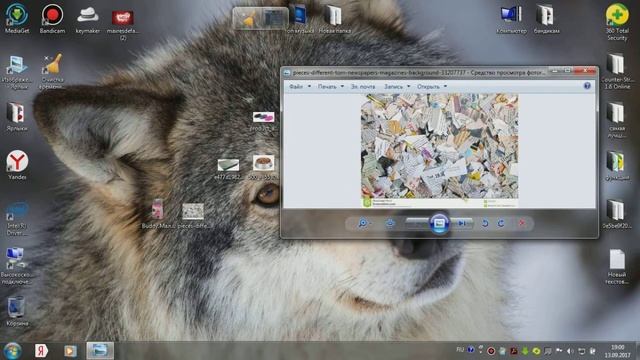
Task: Select the Корзина recycle bin icon
Action: pos(17,312)
